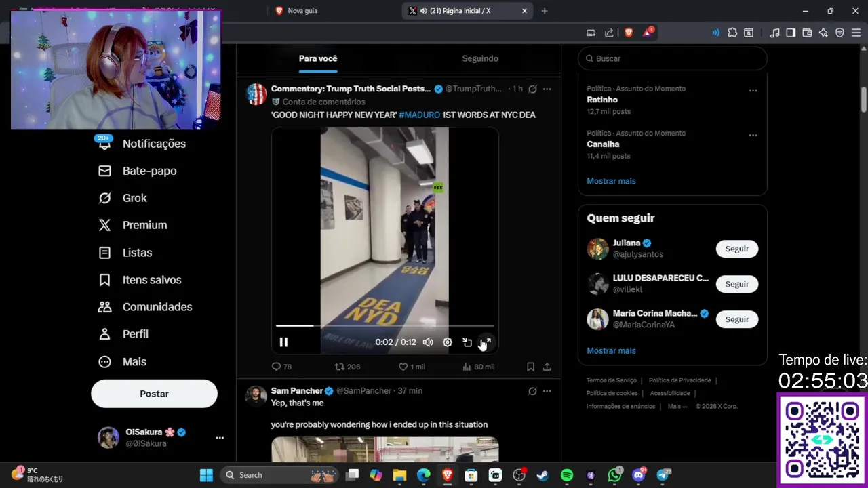This screenshot has height=488, width=868.
Task: Follow María Corina Machado
Action: pos(737,319)
